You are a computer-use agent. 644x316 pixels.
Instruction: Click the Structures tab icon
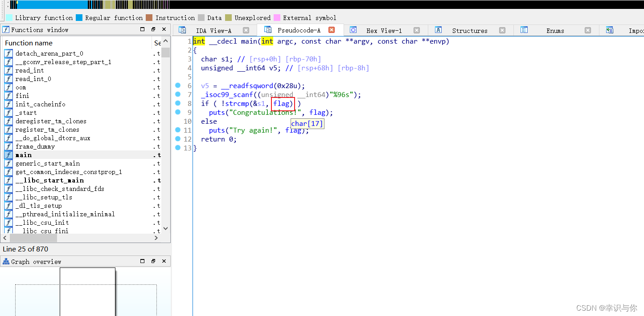click(x=438, y=30)
